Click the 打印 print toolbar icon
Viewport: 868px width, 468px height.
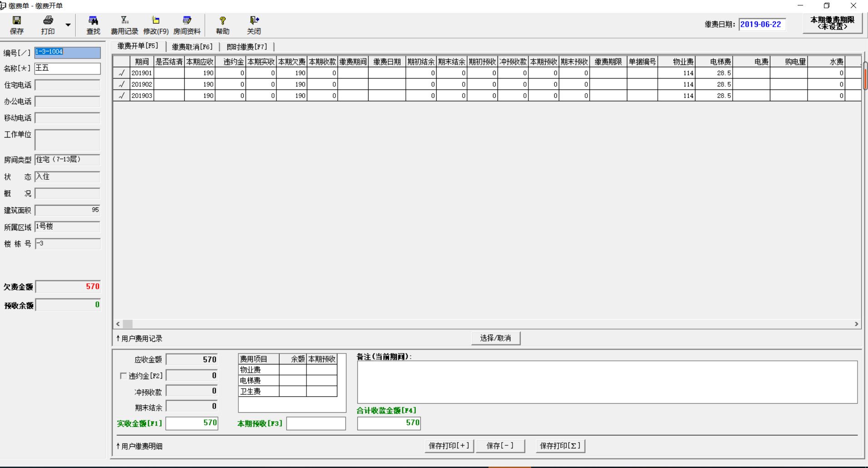tap(48, 25)
